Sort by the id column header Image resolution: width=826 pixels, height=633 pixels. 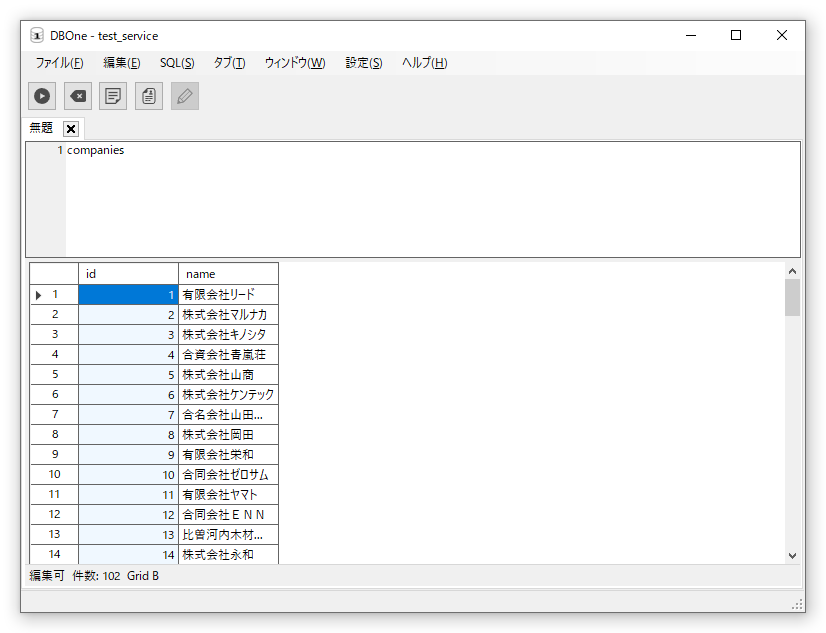127,274
